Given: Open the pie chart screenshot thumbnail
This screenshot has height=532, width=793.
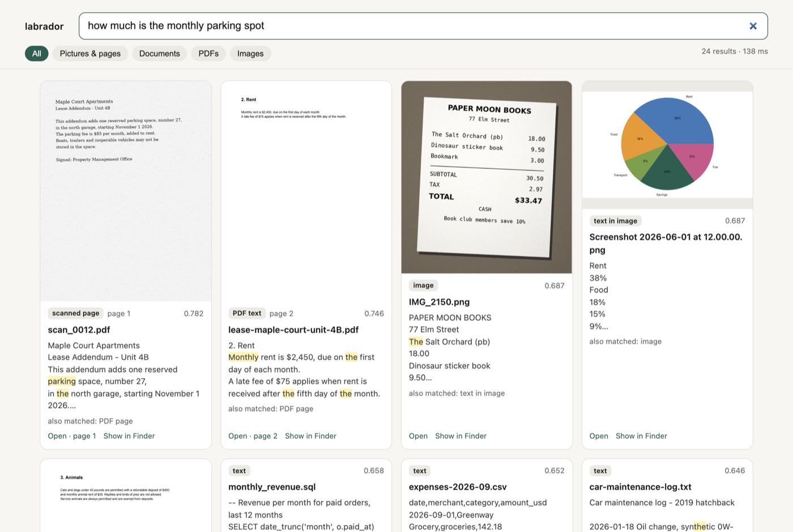Looking at the screenshot, I should pyautogui.click(x=667, y=145).
